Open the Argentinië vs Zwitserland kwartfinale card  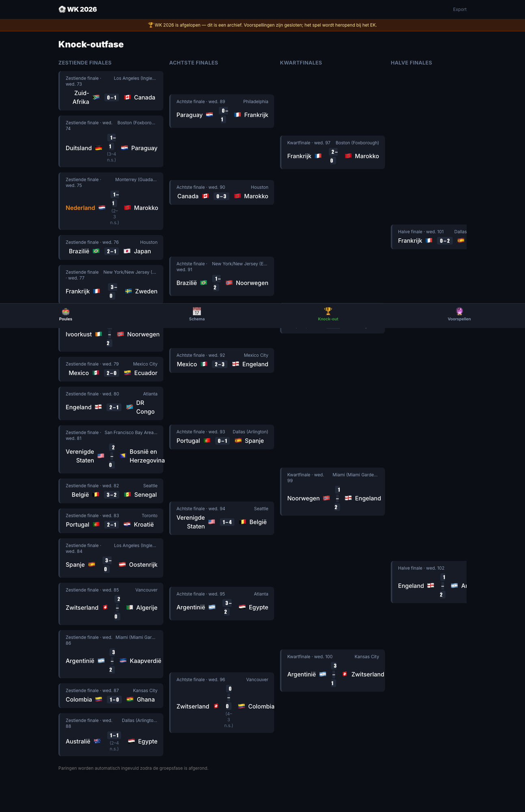pyautogui.click(x=333, y=671)
